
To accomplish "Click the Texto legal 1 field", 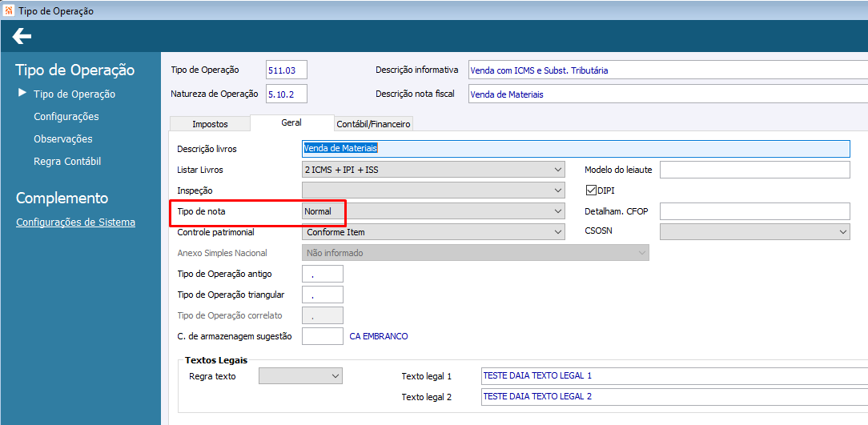I will pyautogui.click(x=674, y=375).
